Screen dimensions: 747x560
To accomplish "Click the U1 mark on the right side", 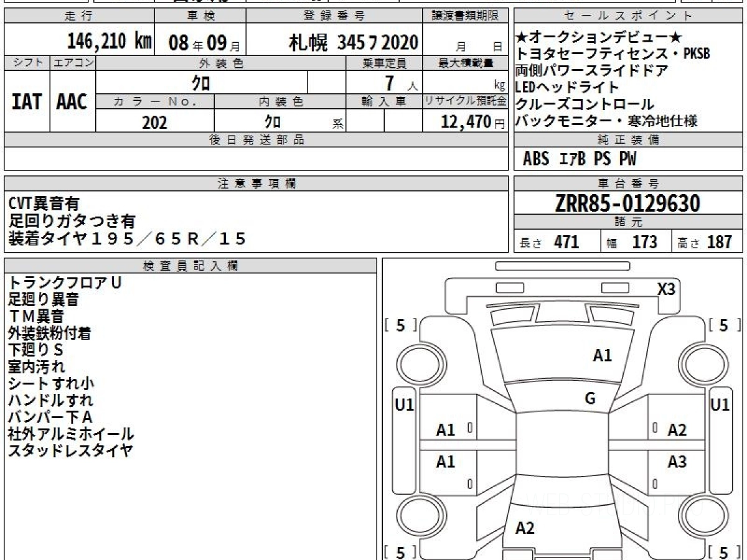I will tap(720, 405).
